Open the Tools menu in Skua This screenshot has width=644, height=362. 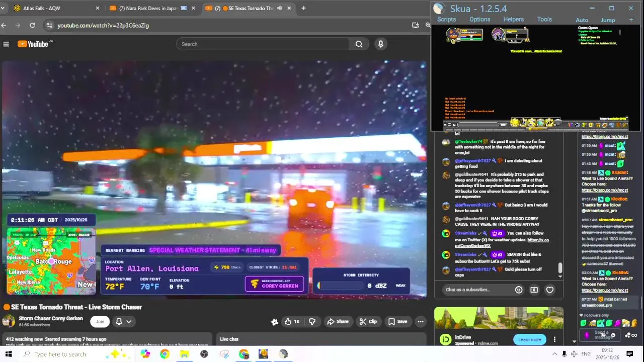point(544,20)
